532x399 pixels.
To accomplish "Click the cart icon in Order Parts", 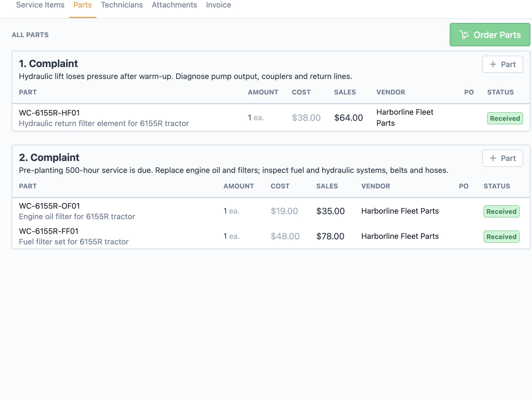I will 464,35.
